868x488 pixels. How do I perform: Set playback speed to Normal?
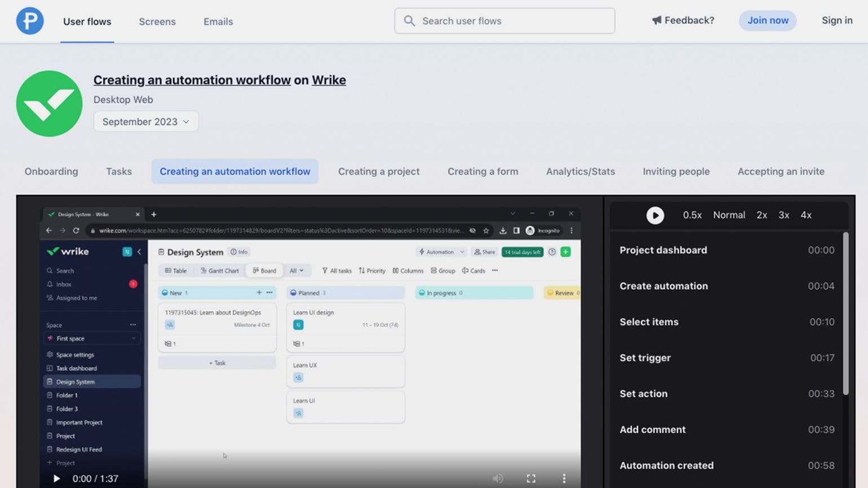[729, 215]
